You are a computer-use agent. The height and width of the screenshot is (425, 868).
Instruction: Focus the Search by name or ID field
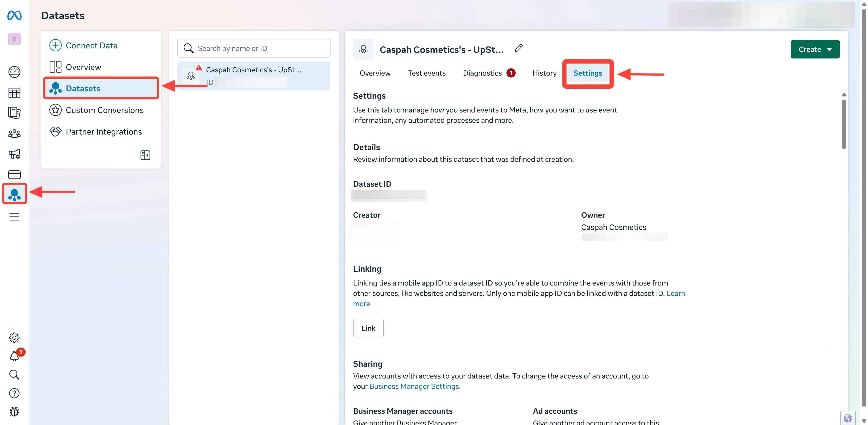pyautogui.click(x=254, y=48)
